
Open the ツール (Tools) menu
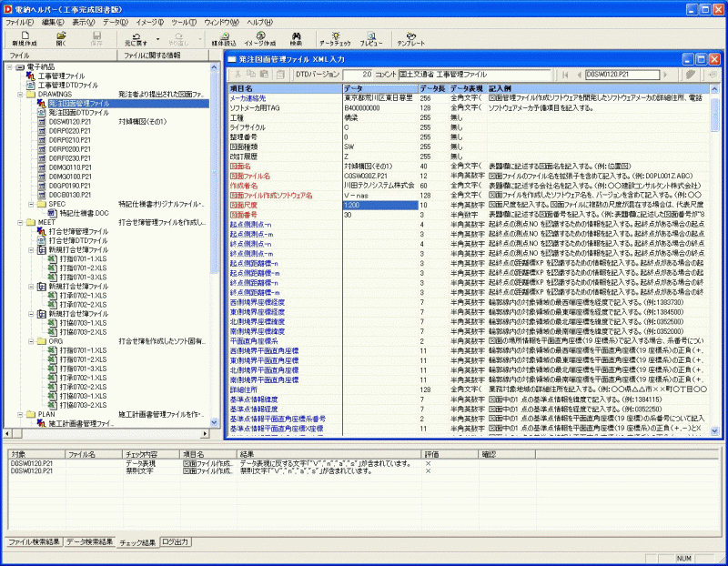coord(183,21)
